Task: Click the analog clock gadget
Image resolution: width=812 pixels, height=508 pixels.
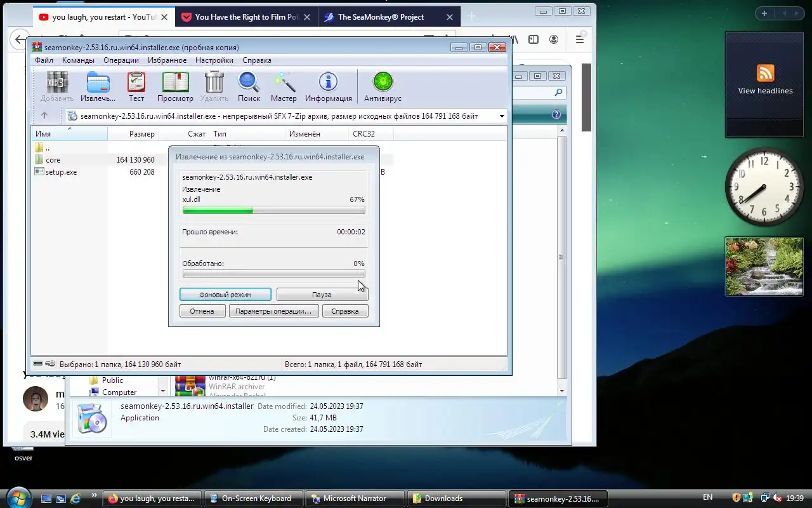Action: (x=764, y=187)
